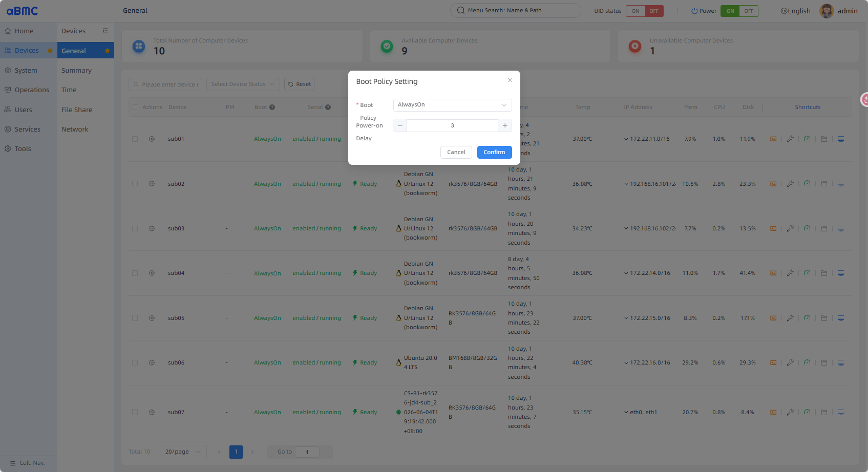
Task: Click the device name search field
Action: pyautogui.click(x=165, y=84)
